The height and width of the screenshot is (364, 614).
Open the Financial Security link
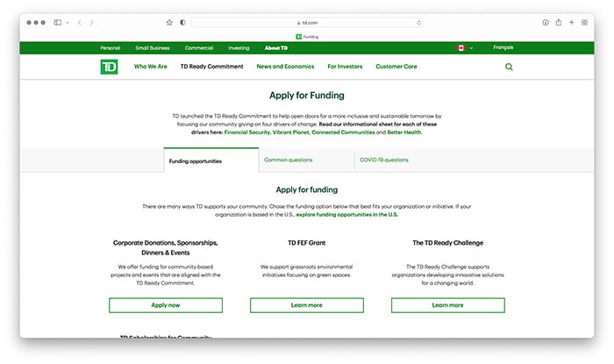(247, 132)
